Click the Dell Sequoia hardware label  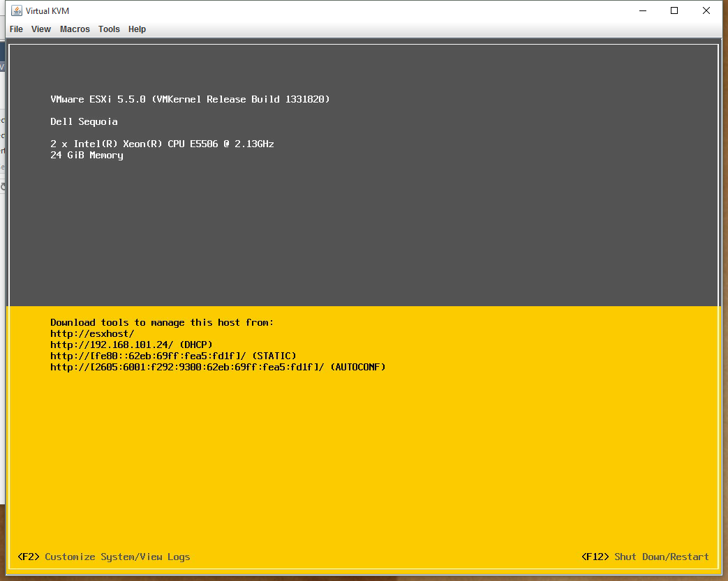pyautogui.click(x=84, y=121)
